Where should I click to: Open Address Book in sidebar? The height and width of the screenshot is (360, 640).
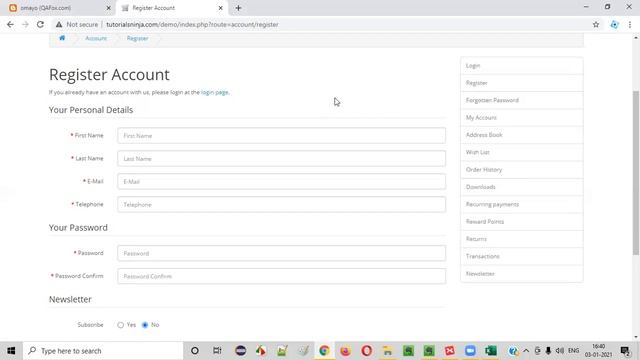tap(522, 135)
